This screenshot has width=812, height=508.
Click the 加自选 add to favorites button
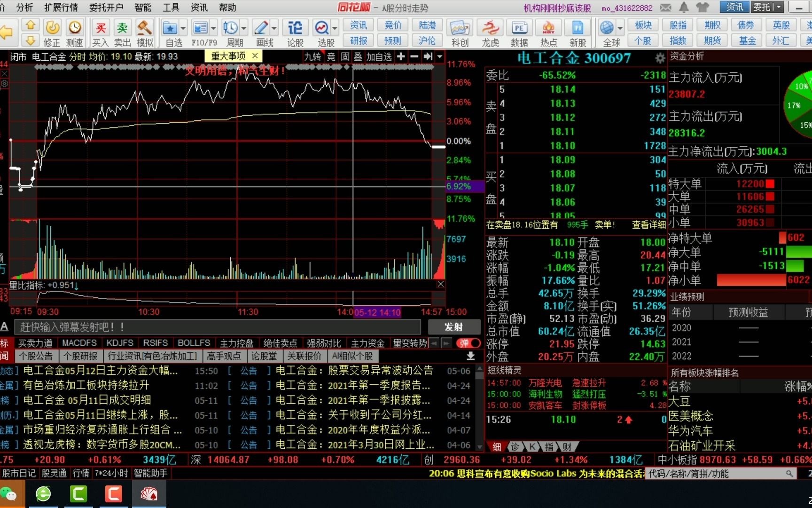(x=379, y=57)
